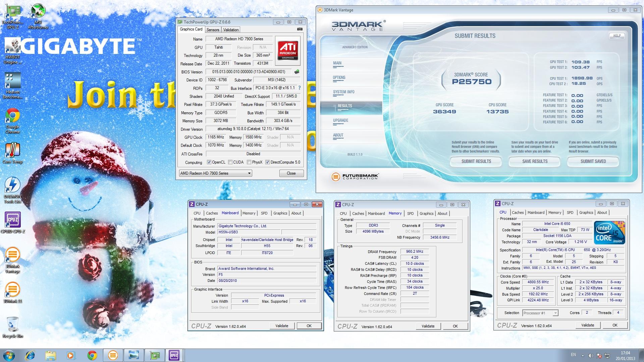This screenshot has width=644, height=362.
Task: Open the Windows Start button
Action: pyautogui.click(x=9, y=355)
